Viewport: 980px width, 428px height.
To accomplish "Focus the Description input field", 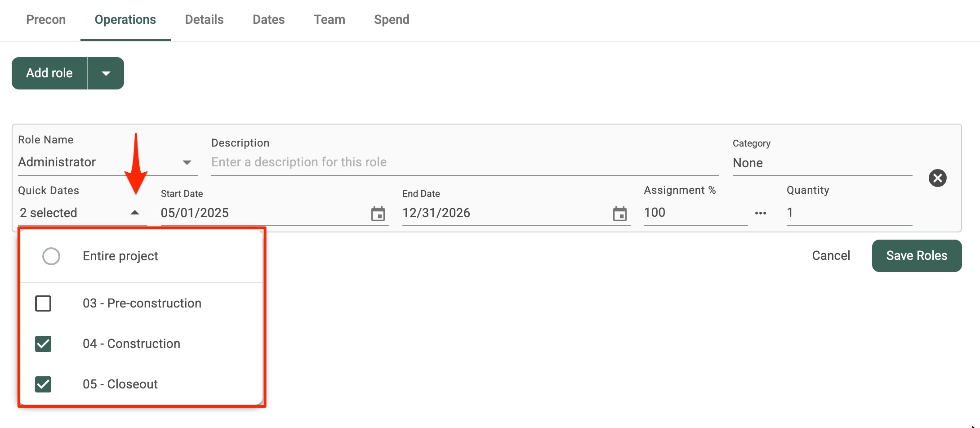I will [x=465, y=162].
